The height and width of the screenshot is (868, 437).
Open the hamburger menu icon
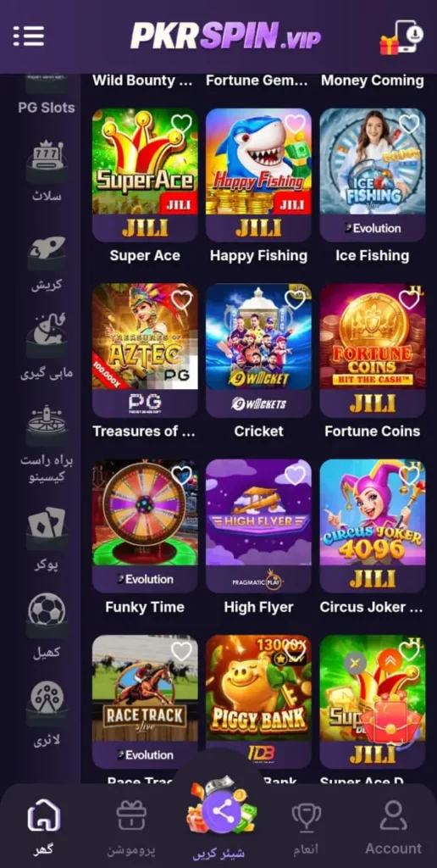[29, 36]
